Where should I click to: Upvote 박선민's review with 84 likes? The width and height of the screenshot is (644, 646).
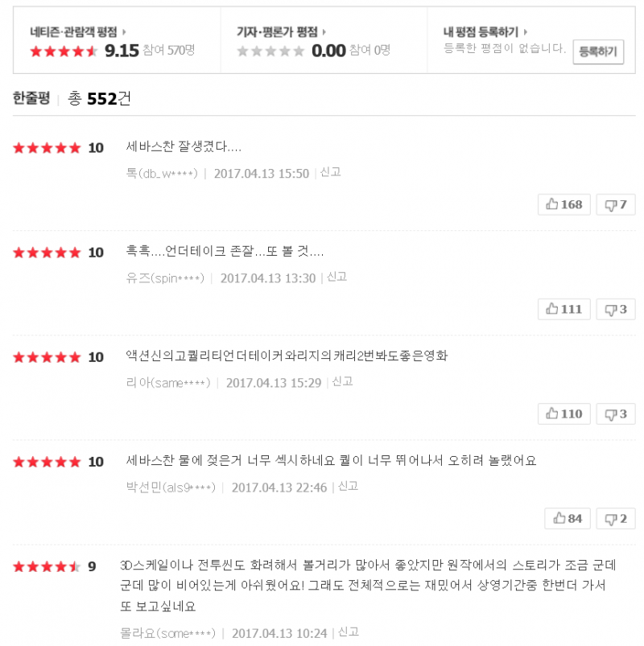pyautogui.click(x=568, y=518)
